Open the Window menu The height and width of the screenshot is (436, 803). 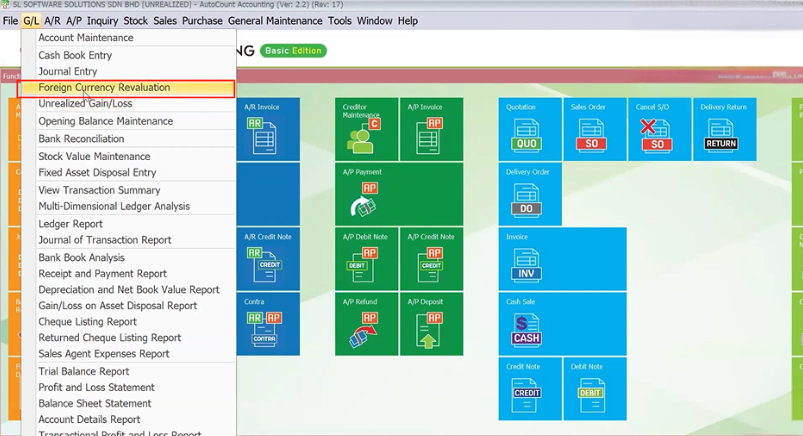click(374, 21)
